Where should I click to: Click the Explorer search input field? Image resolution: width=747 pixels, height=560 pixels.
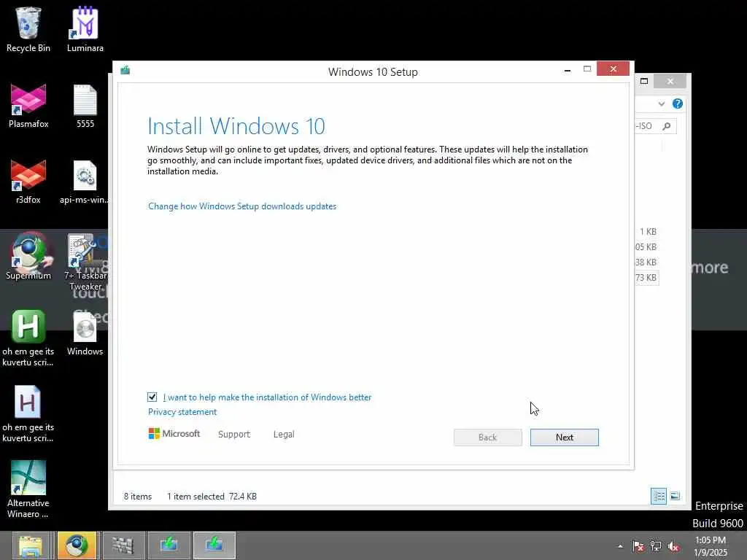pos(656,125)
